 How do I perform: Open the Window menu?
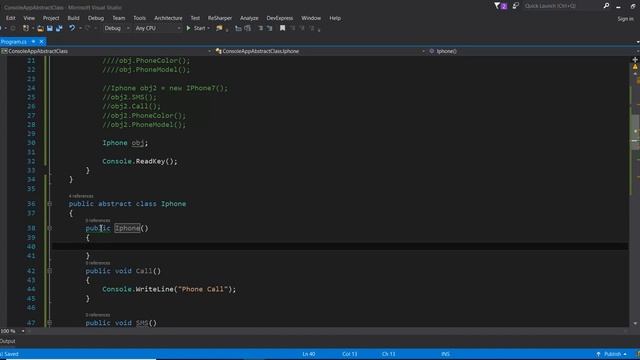[311, 18]
